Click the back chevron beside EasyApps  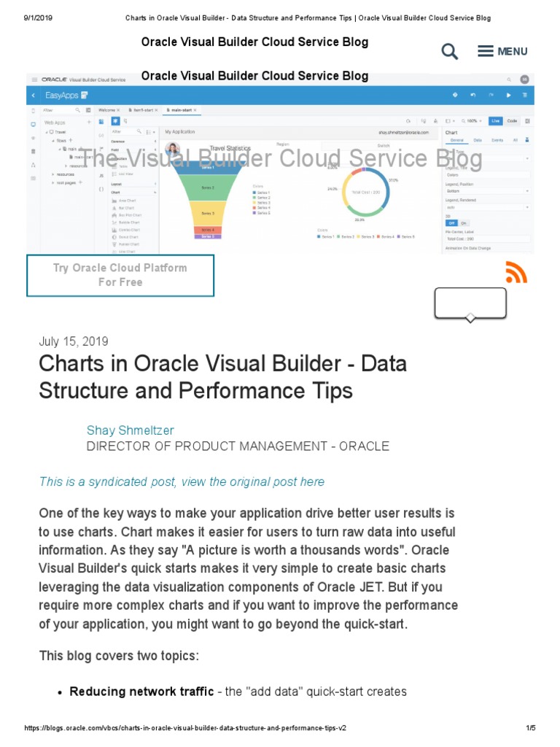pos(34,95)
